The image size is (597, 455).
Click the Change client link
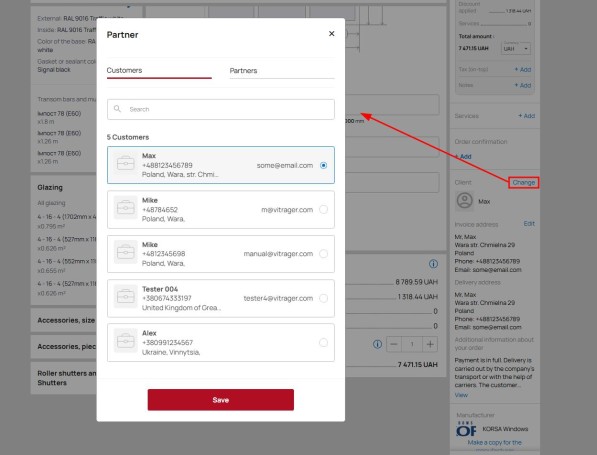click(x=524, y=182)
